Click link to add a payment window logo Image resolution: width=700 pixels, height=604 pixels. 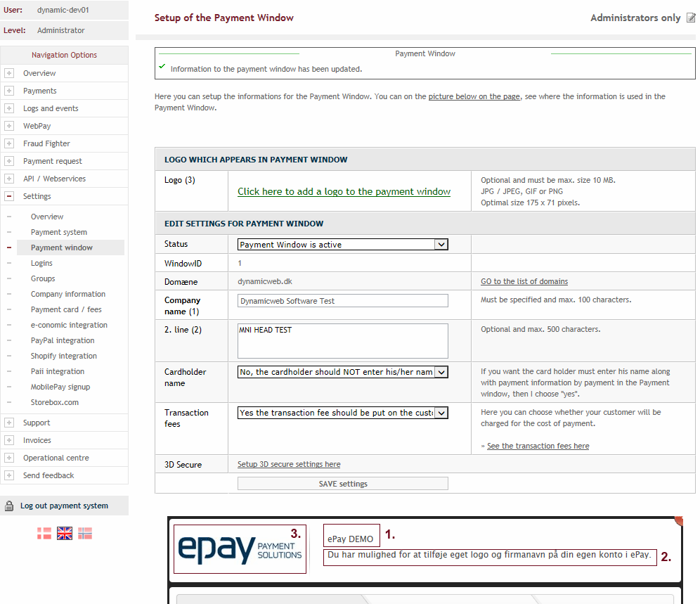point(344,191)
